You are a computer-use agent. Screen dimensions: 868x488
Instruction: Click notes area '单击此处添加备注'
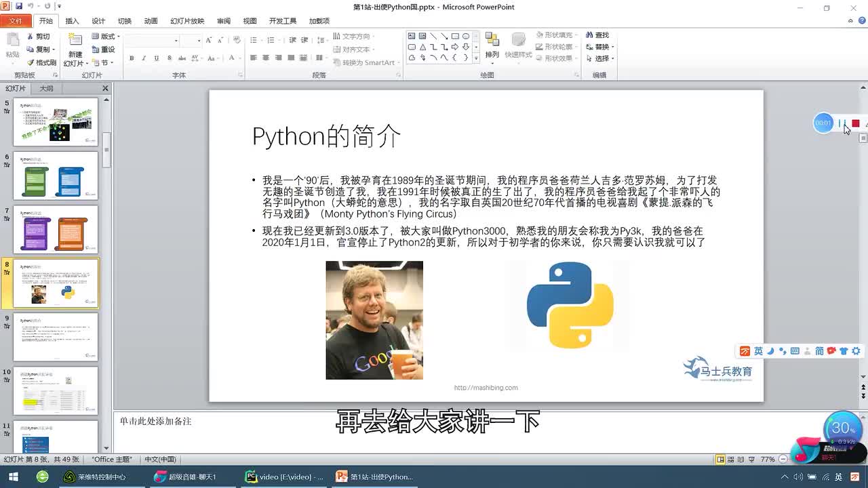point(156,421)
